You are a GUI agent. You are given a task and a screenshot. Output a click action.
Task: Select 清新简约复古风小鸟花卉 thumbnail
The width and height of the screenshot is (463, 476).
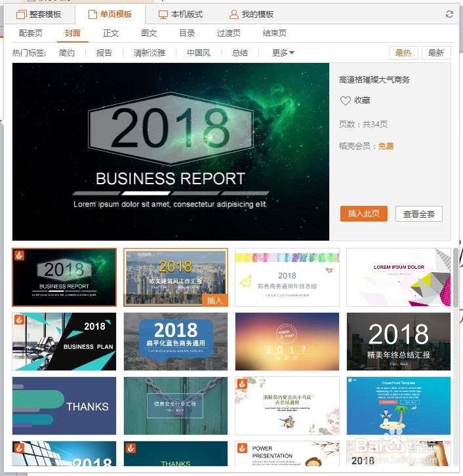point(287,406)
